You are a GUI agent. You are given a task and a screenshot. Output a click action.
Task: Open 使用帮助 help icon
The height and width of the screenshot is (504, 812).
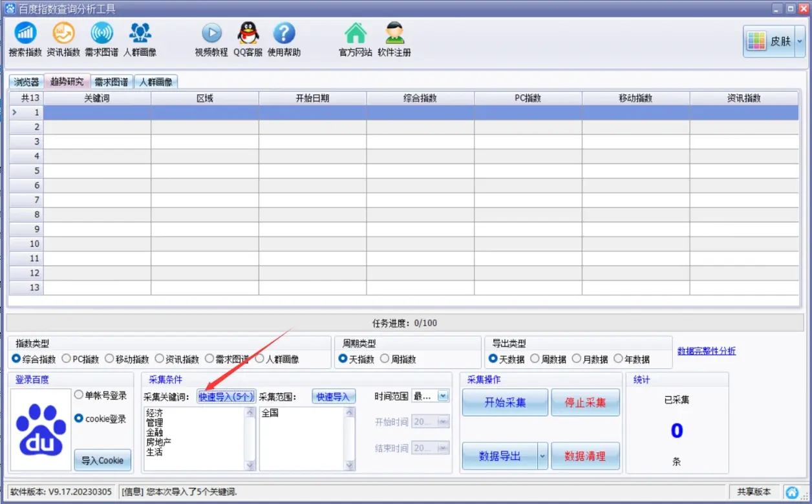point(284,40)
